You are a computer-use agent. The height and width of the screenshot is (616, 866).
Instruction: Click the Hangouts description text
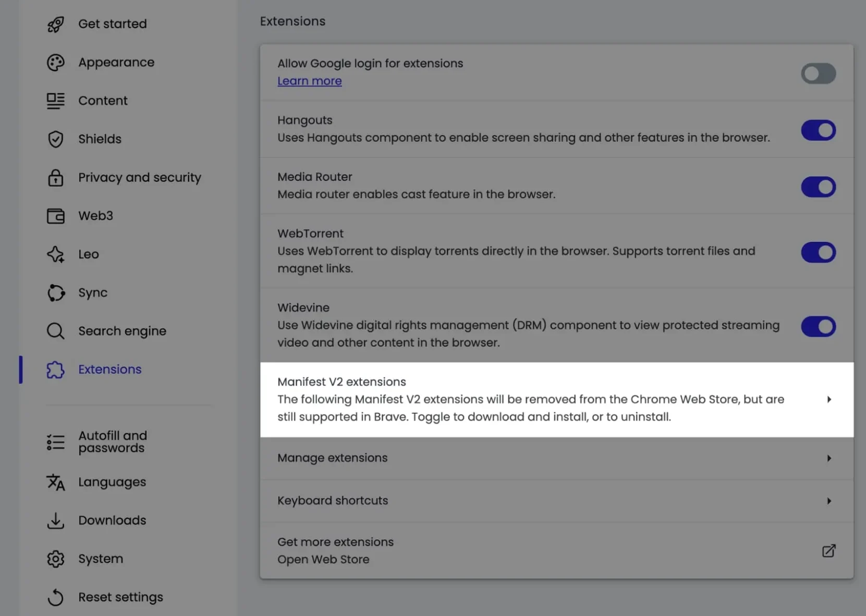coord(523,138)
